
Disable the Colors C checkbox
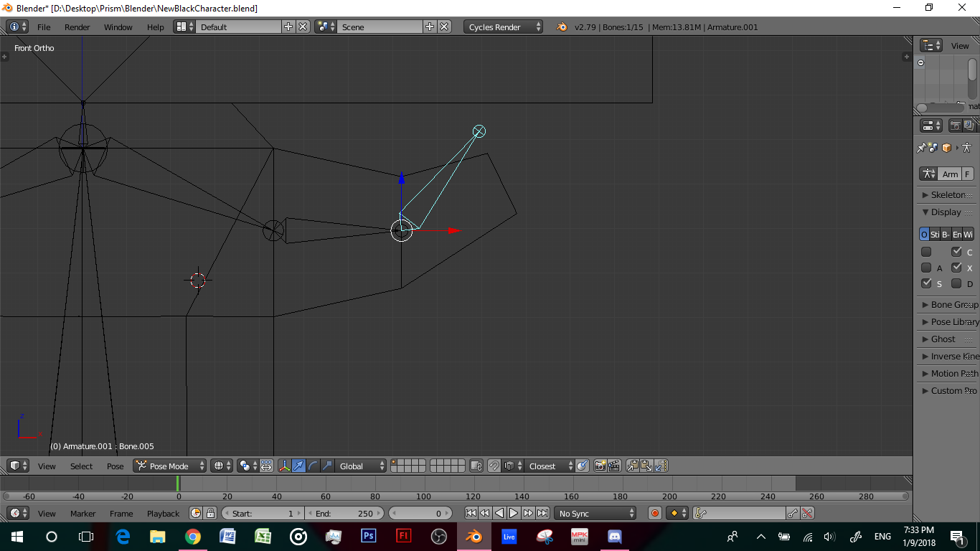click(x=956, y=251)
